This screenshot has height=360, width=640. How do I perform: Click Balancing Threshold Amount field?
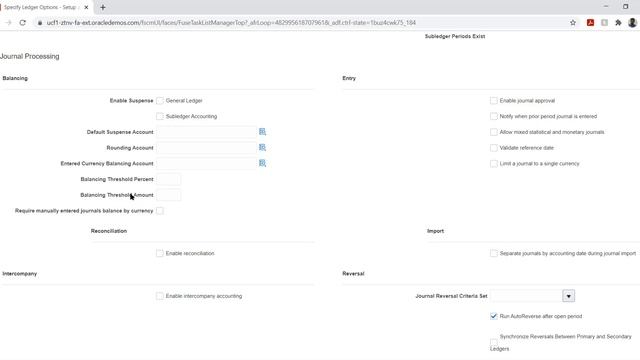click(x=169, y=195)
